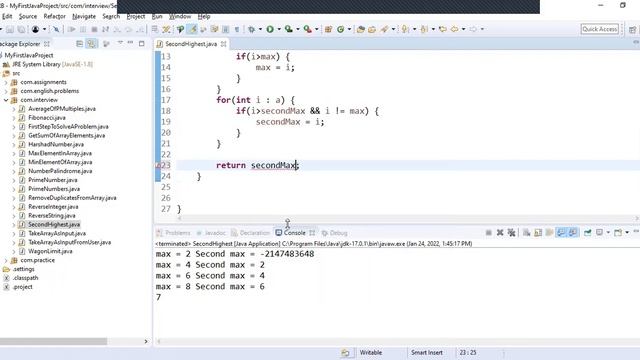Click the Remove Launch X icon in Console
Screen dimensions: 640x360
[x=500, y=233]
